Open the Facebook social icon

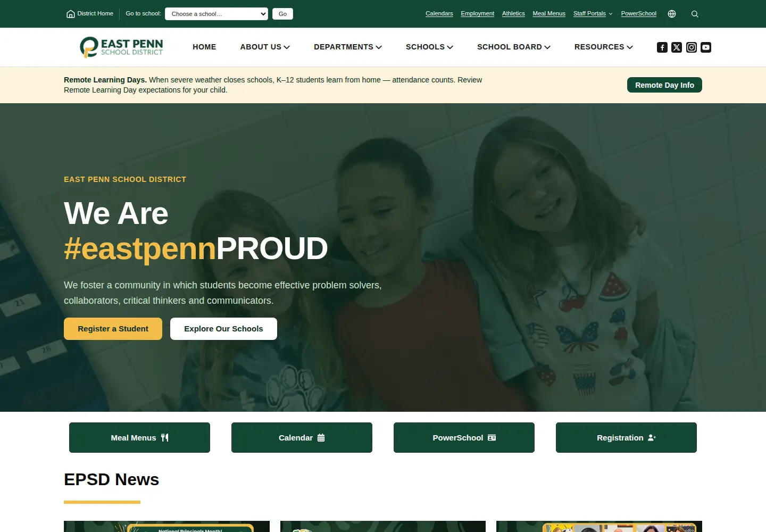662,47
